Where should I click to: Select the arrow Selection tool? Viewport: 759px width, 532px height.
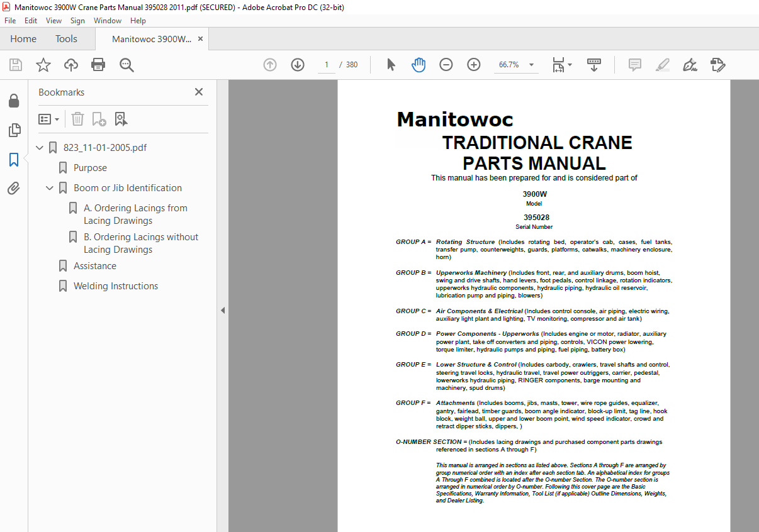pyautogui.click(x=391, y=65)
